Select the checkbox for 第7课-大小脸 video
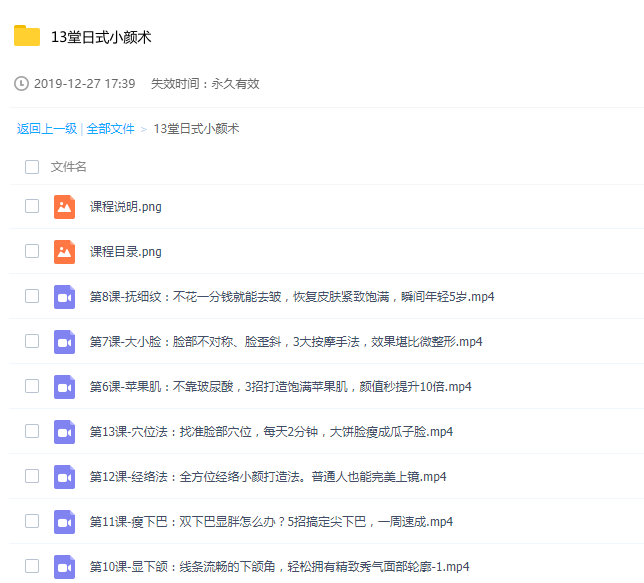The height and width of the screenshot is (583, 644). pos(32,341)
